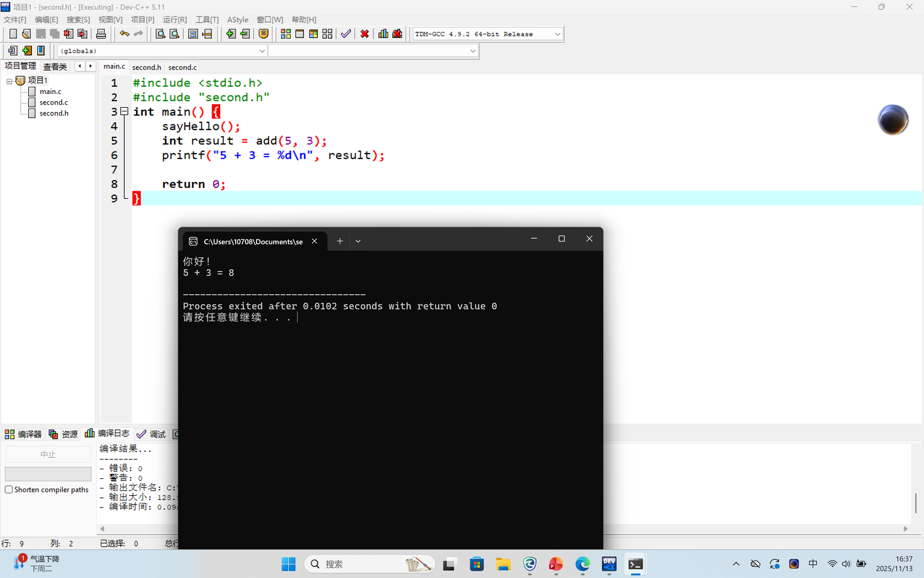Enable the Shorten compiler paths checkbox

pyautogui.click(x=9, y=490)
